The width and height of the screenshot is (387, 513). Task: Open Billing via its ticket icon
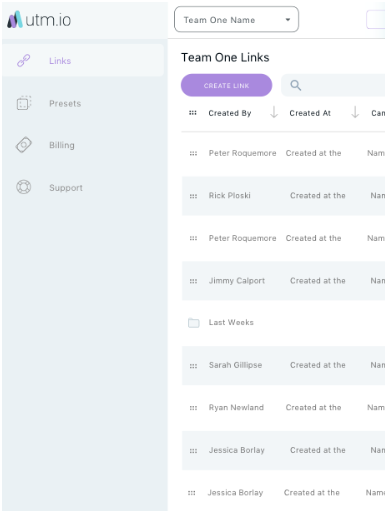click(x=24, y=145)
